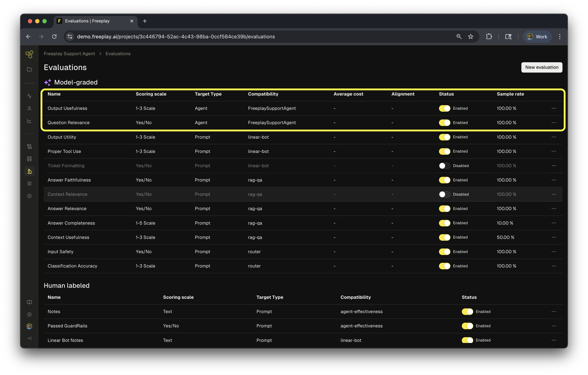Open the book documentation icon in sidebar

point(29,302)
